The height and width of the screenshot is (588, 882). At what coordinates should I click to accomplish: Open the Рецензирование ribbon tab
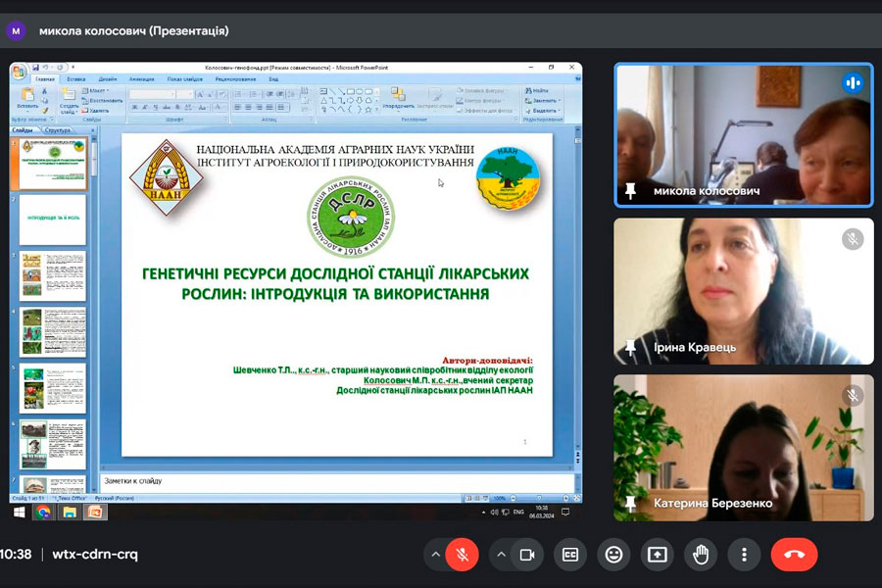coord(235,79)
